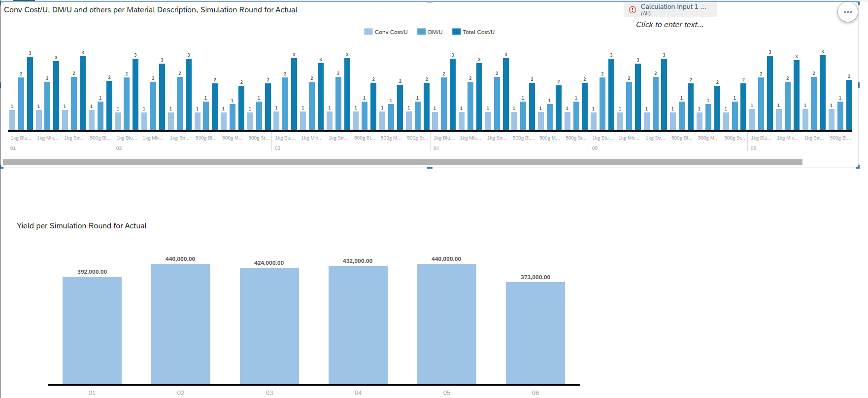Image resolution: width=868 pixels, height=398 pixels.
Task: Click the first Total Cost/U bar in round 01
Action: tap(30, 94)
